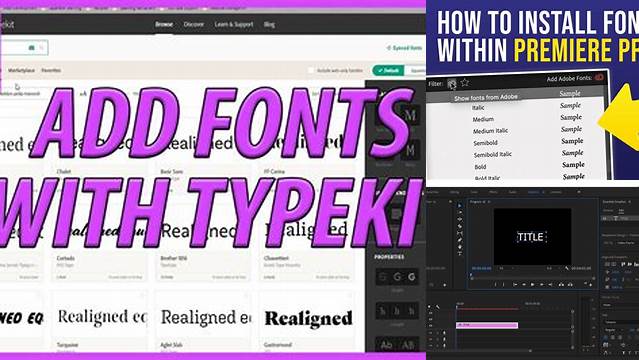
Task: Open Learn & Support menu item
Action: (x=234, y=24)
